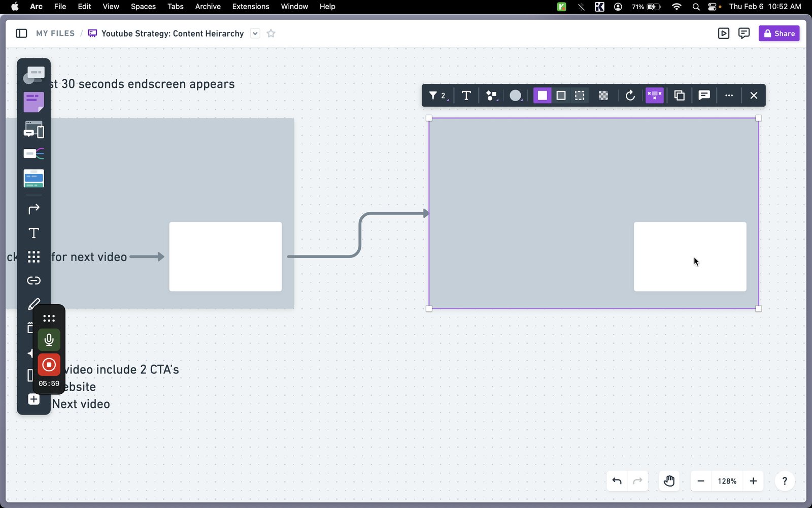Screen dimensions: 812x508
Task: Click the rotate icon in selection toolbar
Action: 630,96
